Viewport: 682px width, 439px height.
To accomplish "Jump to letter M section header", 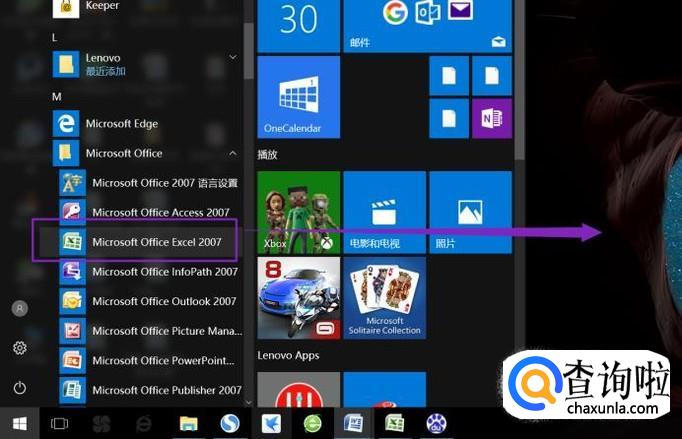I will pyautogui.click(x=57, y=97).
